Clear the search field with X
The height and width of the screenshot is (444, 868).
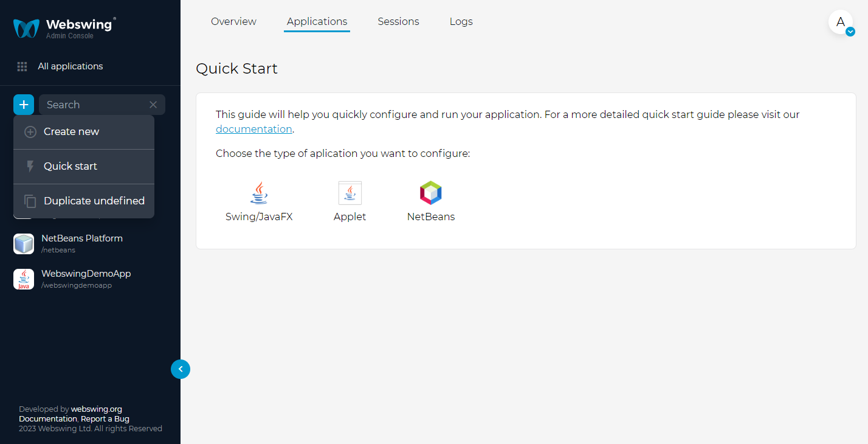[153, 105]
